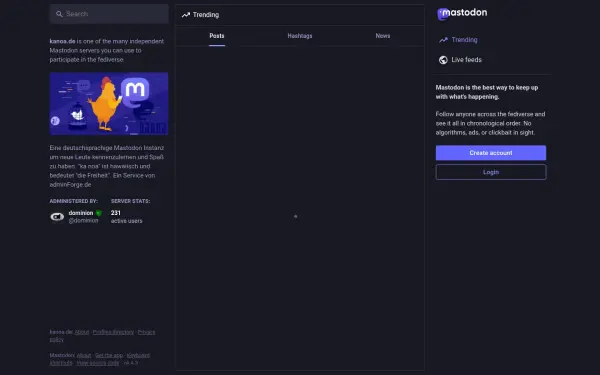Click the @dominion handle
This screenshot has height=375, width=600.
pos(83,221)
